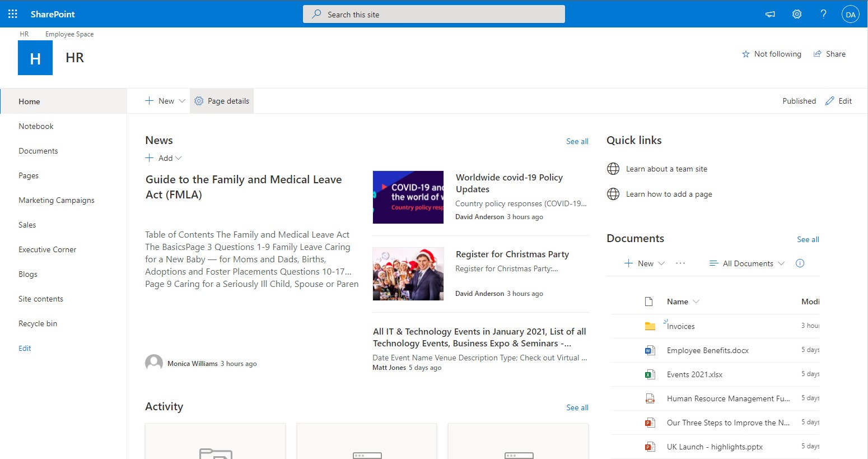This screenshot has width=868, height=459.
Task: Click the Documents info pane icon
Action: point(800,263)
